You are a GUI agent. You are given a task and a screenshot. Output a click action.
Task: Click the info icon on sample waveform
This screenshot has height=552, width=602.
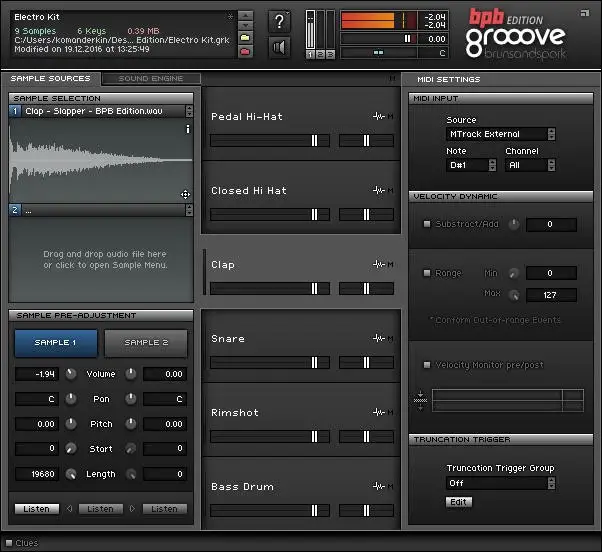[187, 129]
